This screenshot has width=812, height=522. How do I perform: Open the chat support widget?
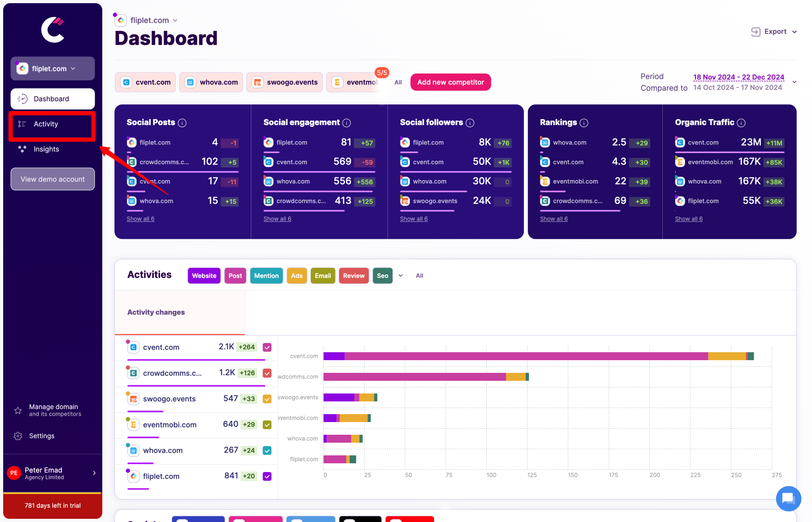coord(788,499)
